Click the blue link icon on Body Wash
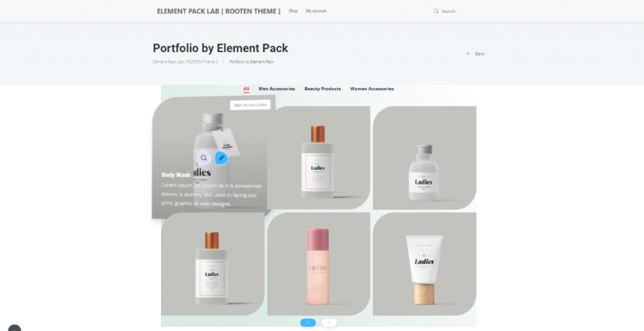 pos(221,158)
